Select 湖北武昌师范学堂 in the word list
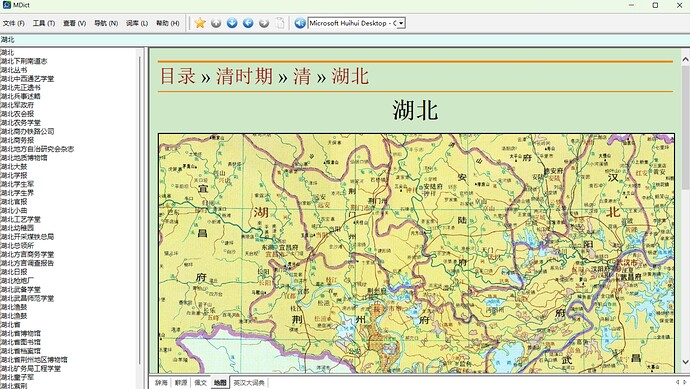This screenshot has height=389, width=690. 27,298
